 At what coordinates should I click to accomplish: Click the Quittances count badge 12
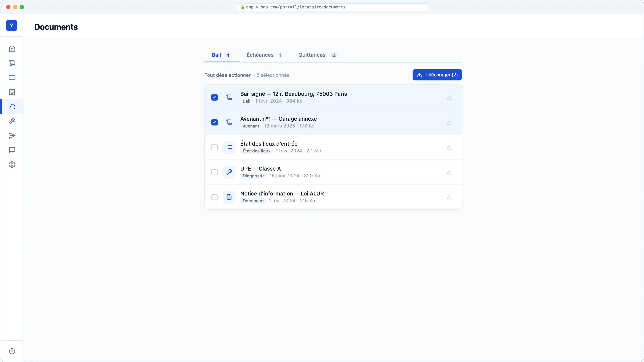tap(333, 55)
